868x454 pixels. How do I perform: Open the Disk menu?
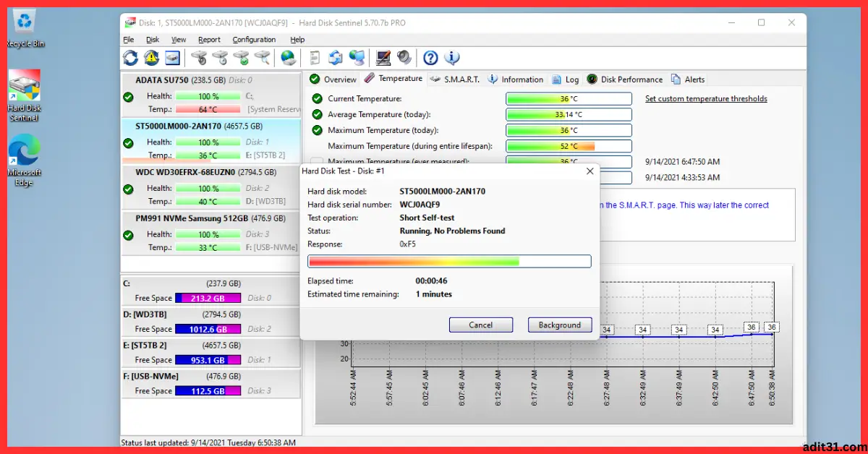153,40
